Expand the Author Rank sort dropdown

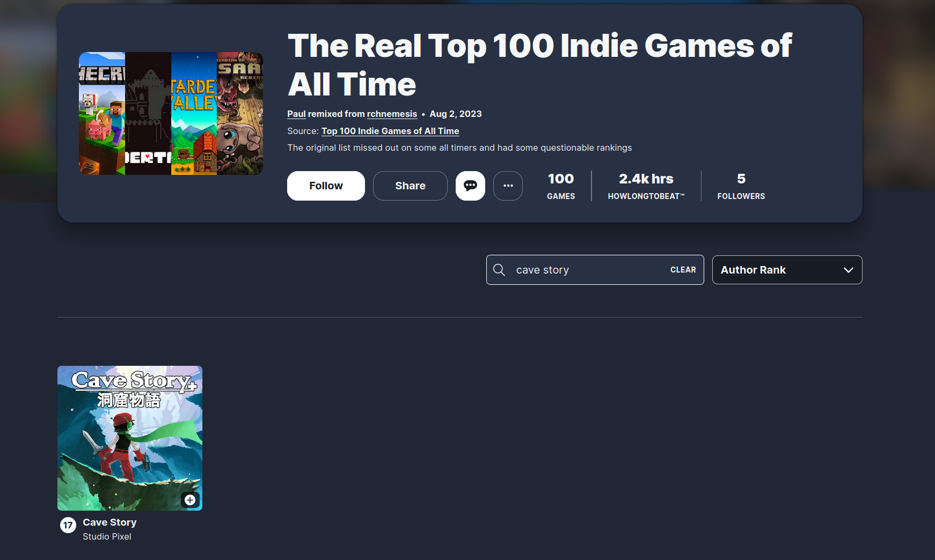787,270
